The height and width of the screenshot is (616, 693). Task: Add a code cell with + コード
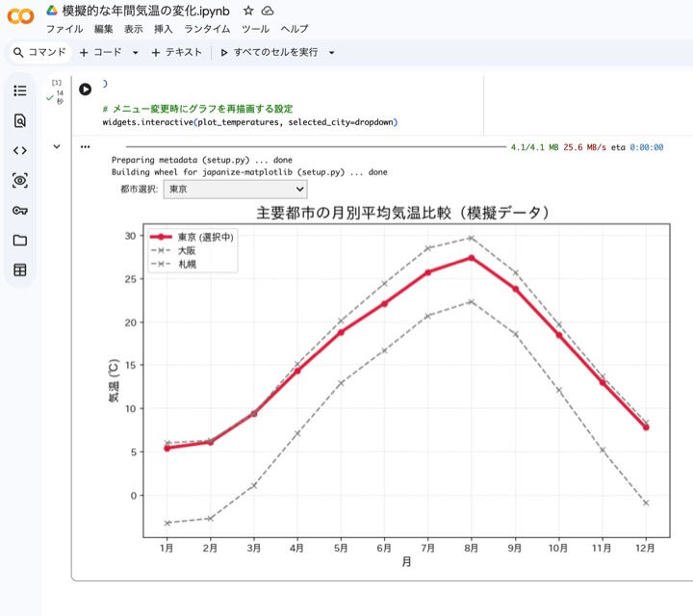point(101,53)
